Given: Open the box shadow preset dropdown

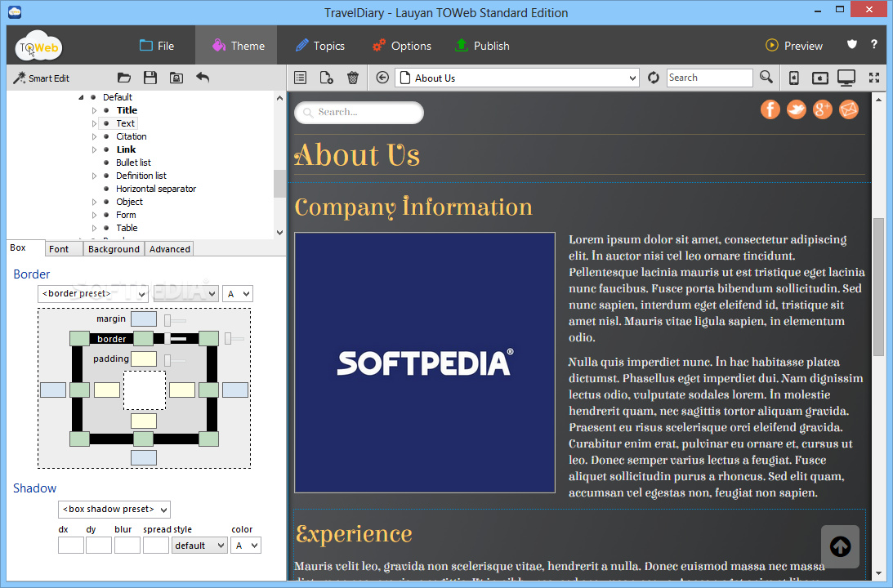Looking at the screenshot, I should pos(114,510).
